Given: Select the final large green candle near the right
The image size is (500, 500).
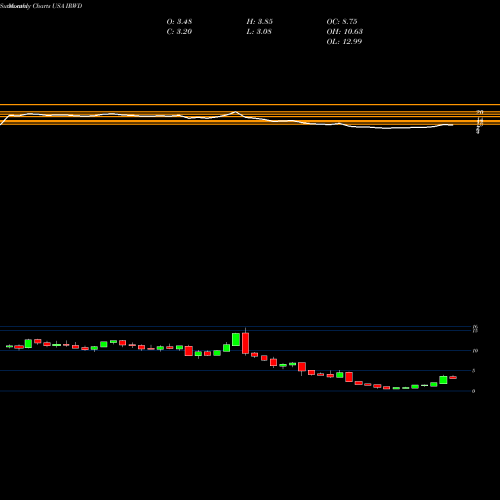Looking at the screenshot, I should (x=443, y=380).
